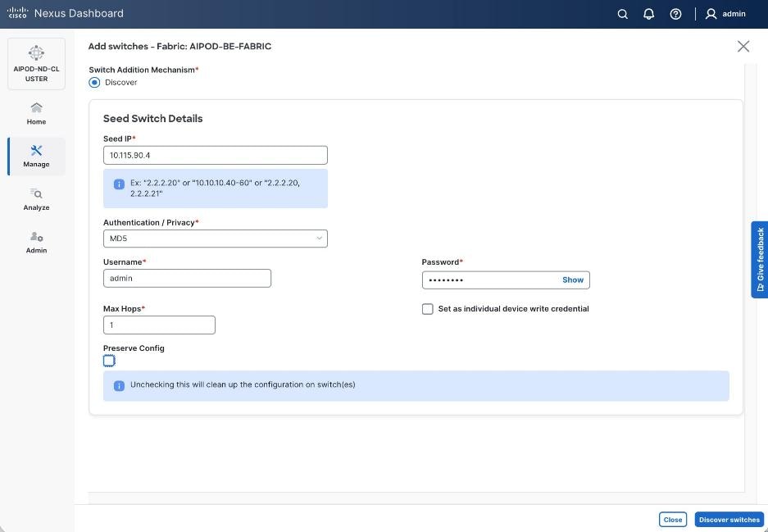The height and width of the screenshot is (532, 768).
Task: Collapse the Authentication Privacy chevron
Action: point(320,238)
